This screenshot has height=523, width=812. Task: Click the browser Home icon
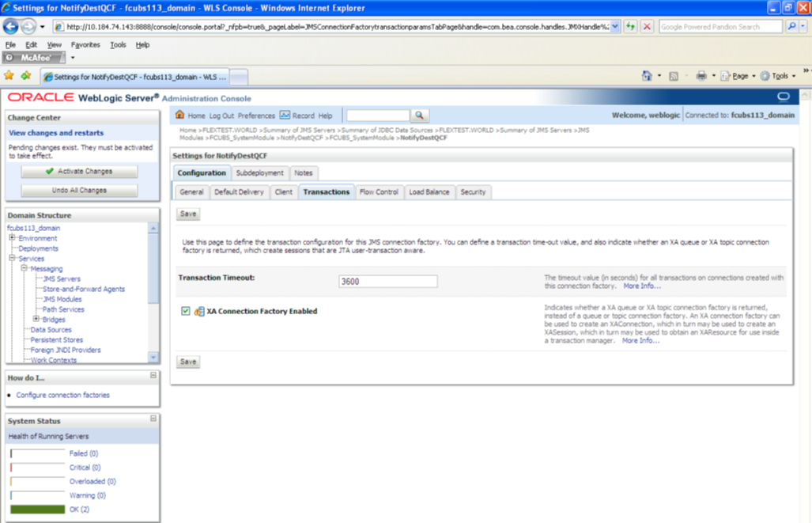click(647, 76)
